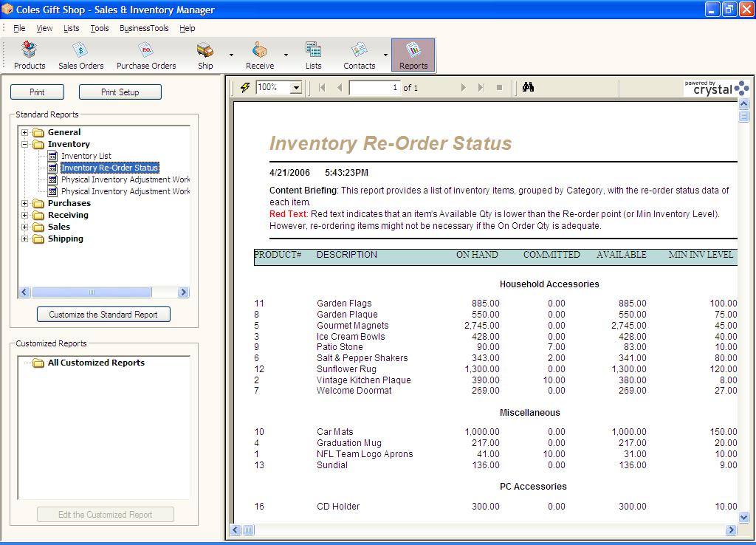Click report vertical scrollbar down arrow
The image size is (756, 545).
(x=743, y=518)
